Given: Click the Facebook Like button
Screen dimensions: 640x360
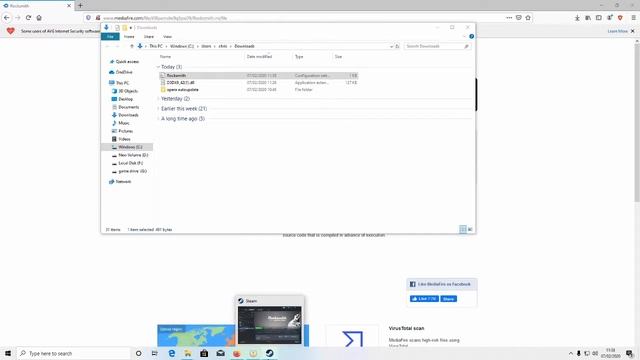Looking at the screenshot, I should pos(424,299).
